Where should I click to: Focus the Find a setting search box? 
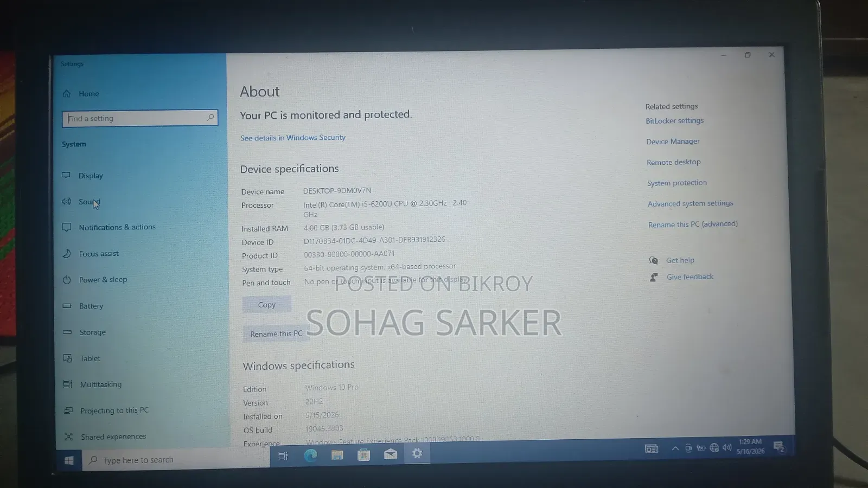pyautogui.click(x=140, y=118)
